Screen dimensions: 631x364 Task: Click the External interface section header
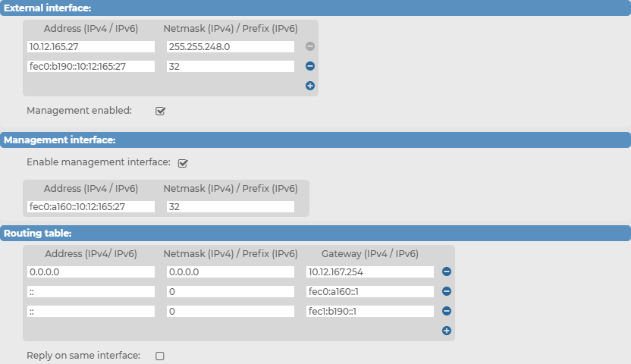(x=315, y=8)
